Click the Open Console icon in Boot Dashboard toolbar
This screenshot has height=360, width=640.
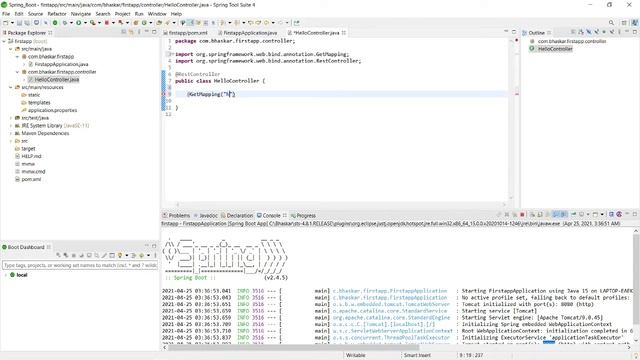coord(89,255)
